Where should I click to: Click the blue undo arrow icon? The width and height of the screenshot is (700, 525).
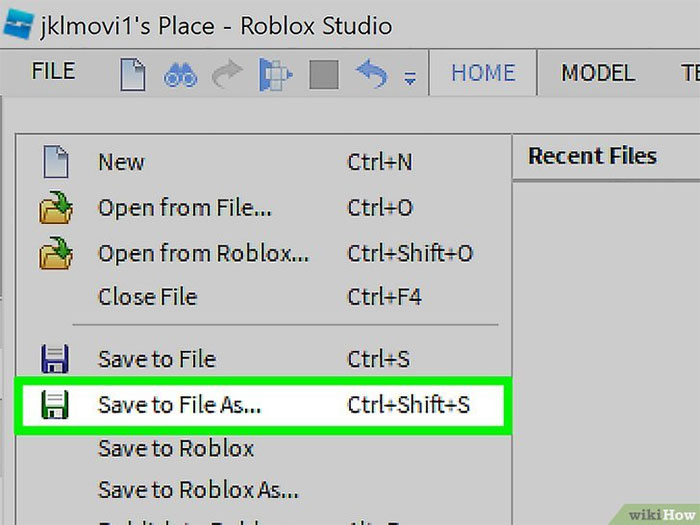(x=371, y=74)
